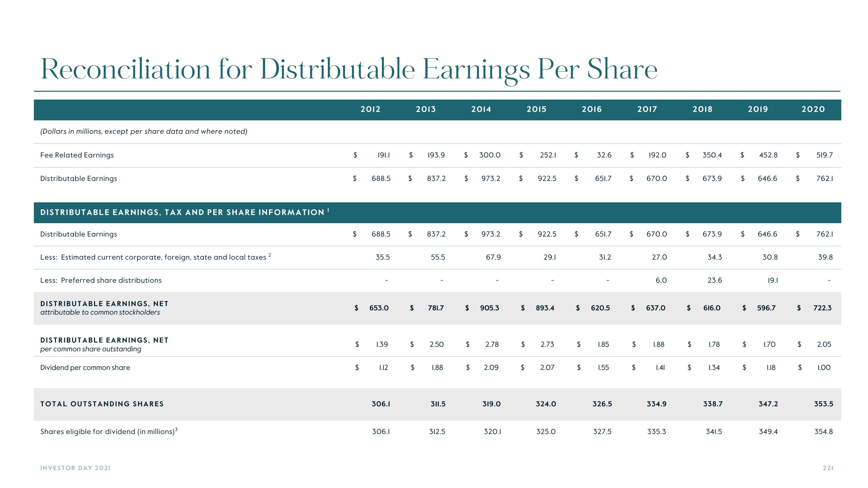
Task: Click dividend value 2.09
Action: click(x=491, y=367)
